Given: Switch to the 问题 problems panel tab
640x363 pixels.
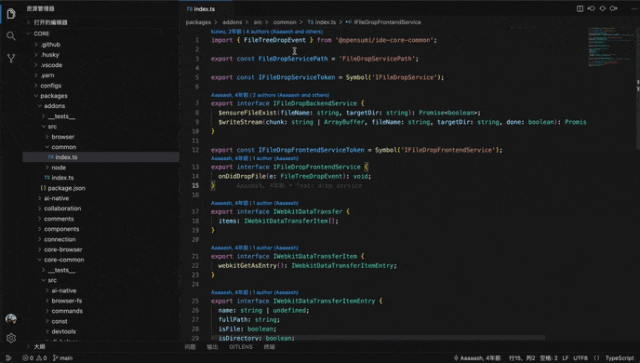Looking at the screenshot, I should pyautogui.click(x=190, y=347).
